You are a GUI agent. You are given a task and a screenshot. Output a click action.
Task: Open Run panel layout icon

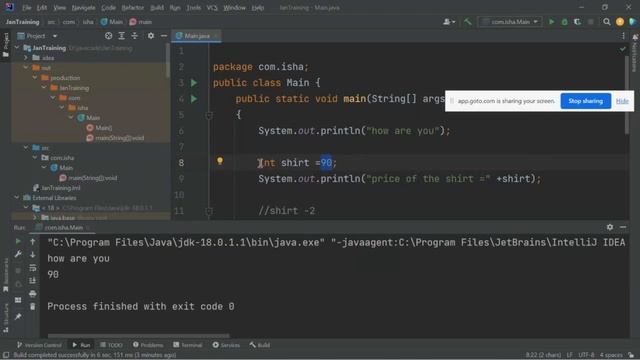click(18, 300)
